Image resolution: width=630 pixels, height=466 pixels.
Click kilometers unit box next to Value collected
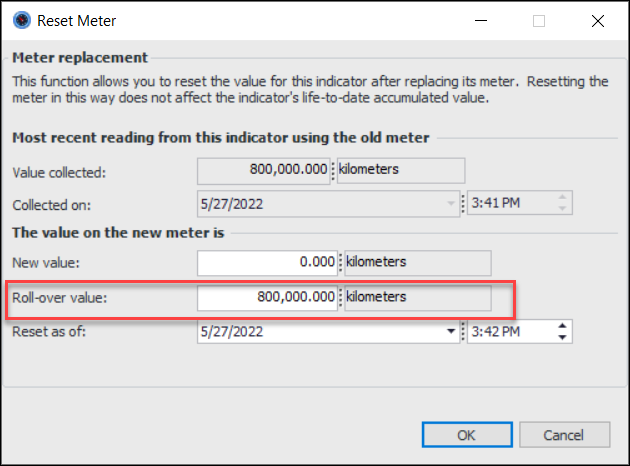click(x=401, y=171)
